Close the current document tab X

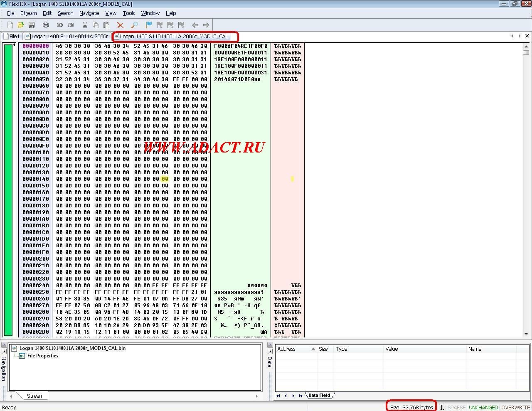[527, 36]
